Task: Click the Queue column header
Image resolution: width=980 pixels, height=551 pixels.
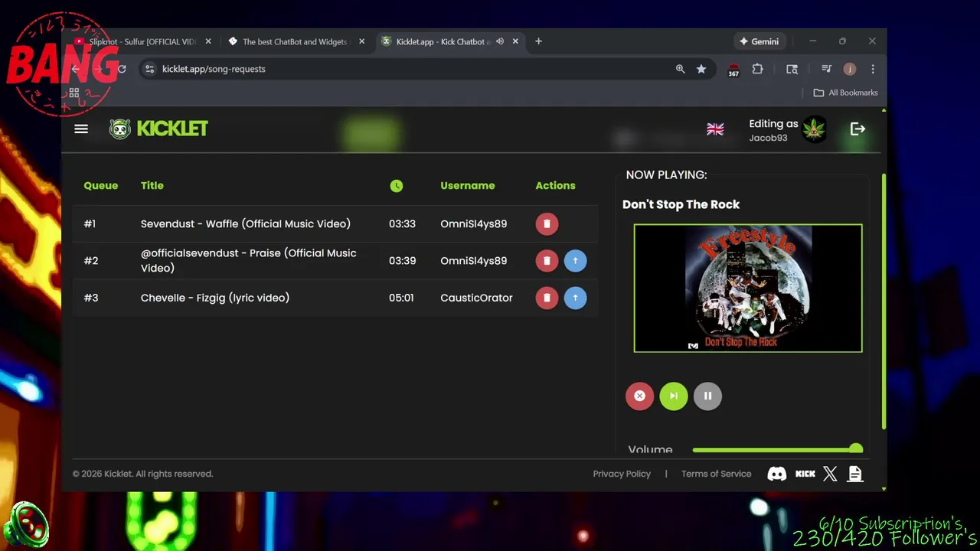Action: (x=101, y=186)
